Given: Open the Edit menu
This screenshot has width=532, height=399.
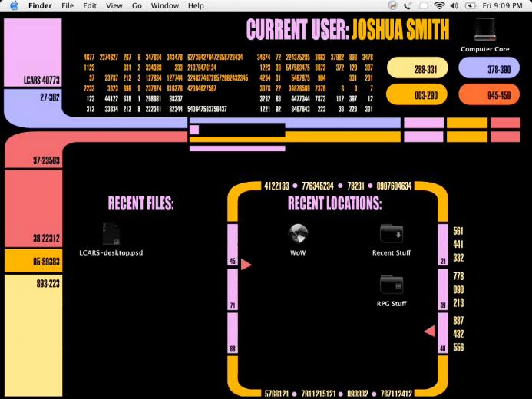Looking at the screenshot, I should click(x=90, y=6).
